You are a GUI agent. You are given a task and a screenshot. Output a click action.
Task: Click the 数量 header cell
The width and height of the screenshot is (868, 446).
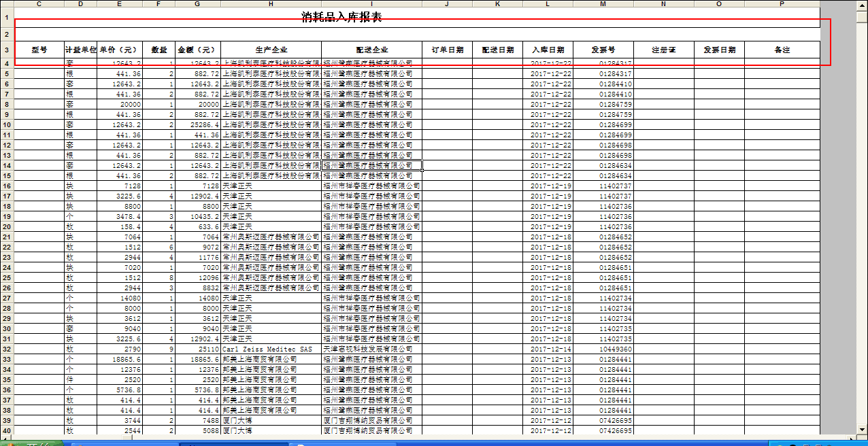pos(158,50)
